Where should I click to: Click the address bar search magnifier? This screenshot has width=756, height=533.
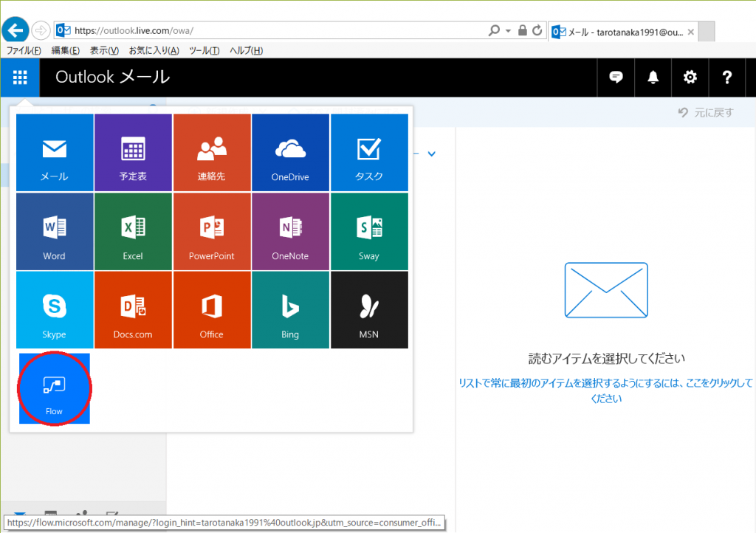(x=494, y=30)
